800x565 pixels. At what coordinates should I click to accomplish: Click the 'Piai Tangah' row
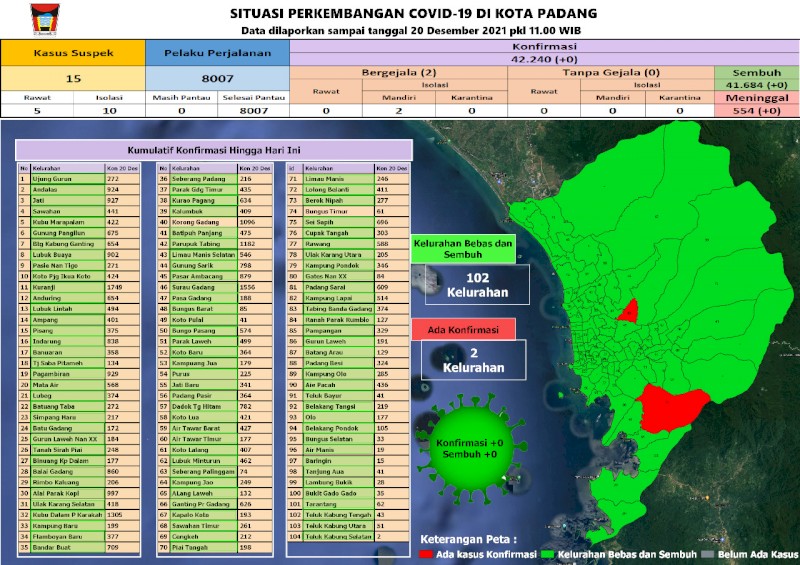215,548
